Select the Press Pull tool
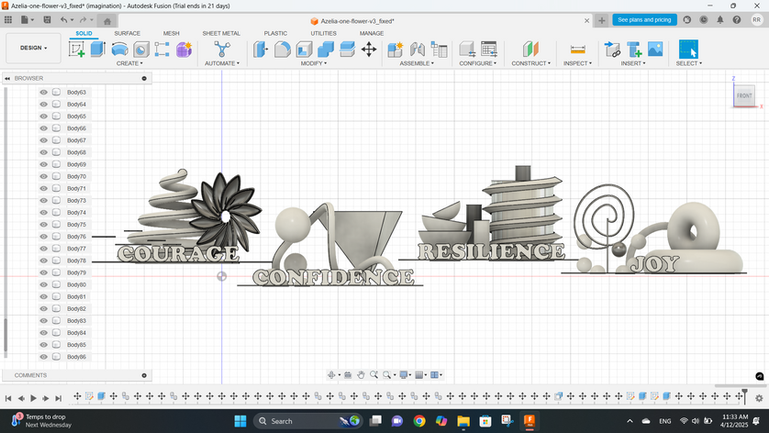This screenshot has height=433, width=769. [260, 50]
